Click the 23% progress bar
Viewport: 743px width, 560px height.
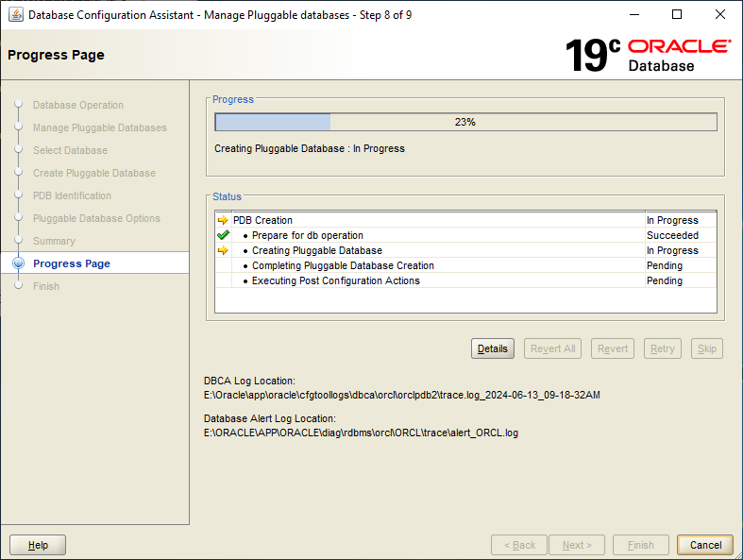[x=465, y=122]
